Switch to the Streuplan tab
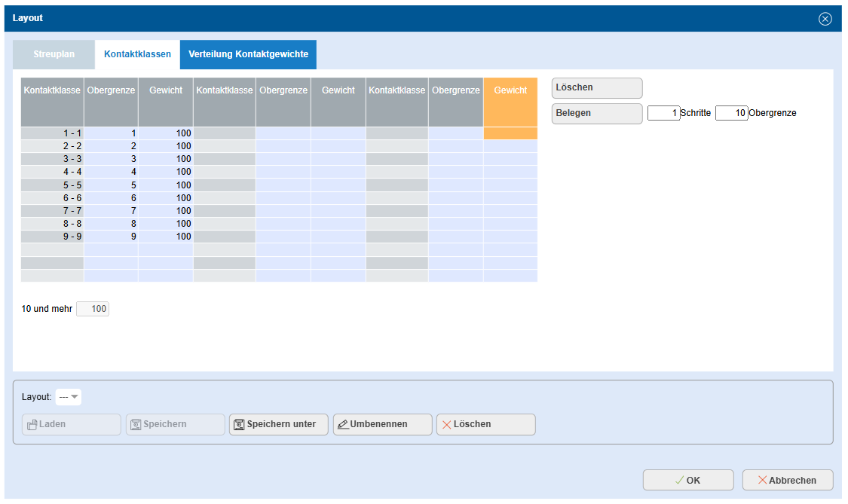Image resolution: width=848 pixels, height=504 pixels. 54,54
